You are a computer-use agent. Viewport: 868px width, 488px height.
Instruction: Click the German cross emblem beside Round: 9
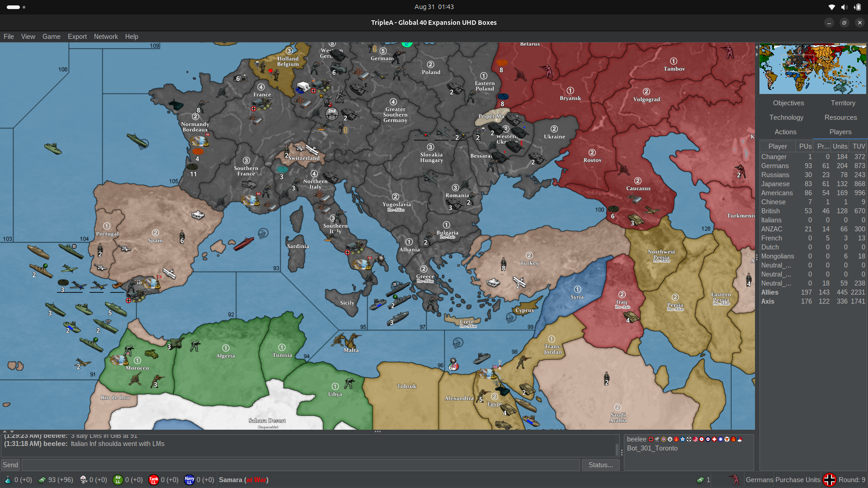tap(830, 480)
